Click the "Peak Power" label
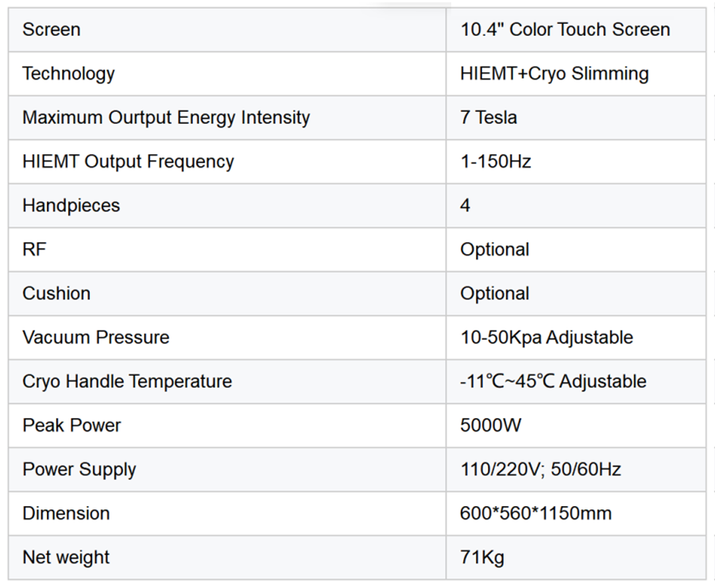 click(71, 425)
